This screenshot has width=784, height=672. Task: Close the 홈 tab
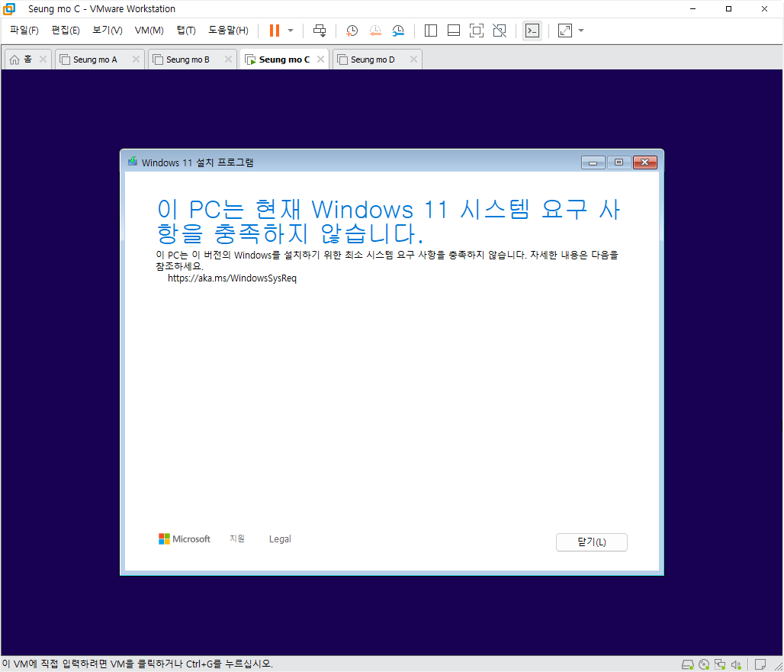[43, 59]
